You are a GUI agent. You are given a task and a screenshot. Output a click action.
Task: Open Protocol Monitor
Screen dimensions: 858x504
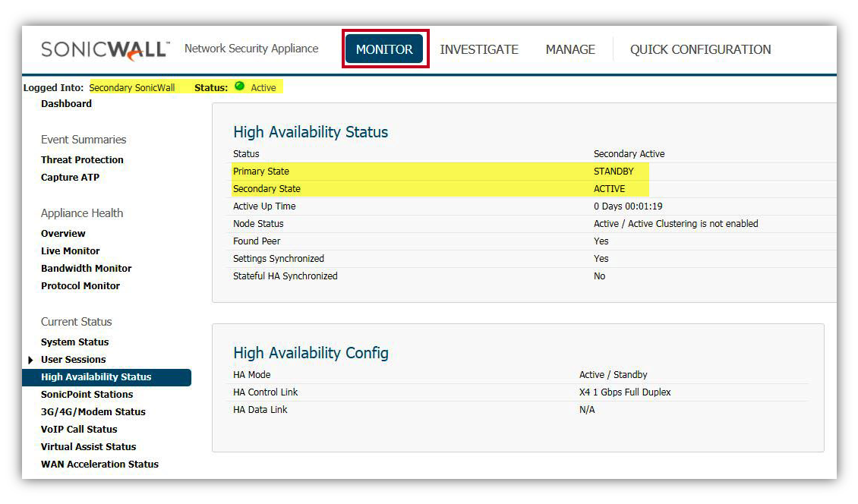coord(80,286)
